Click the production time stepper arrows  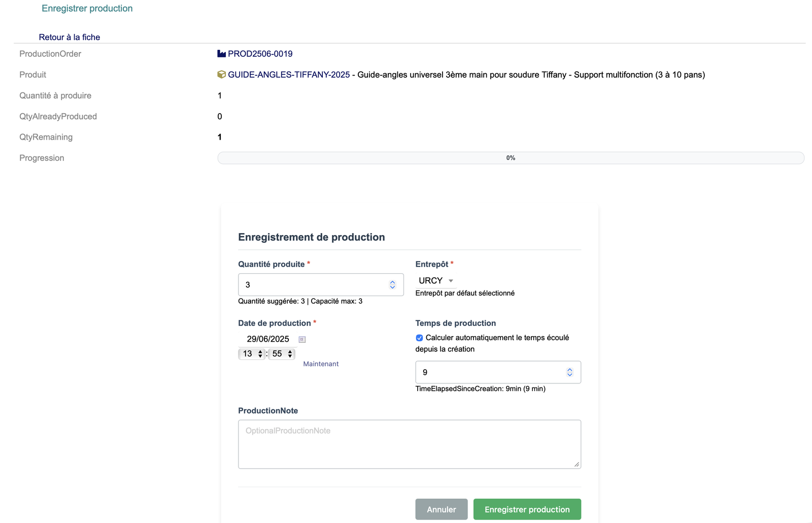[569, 372]
